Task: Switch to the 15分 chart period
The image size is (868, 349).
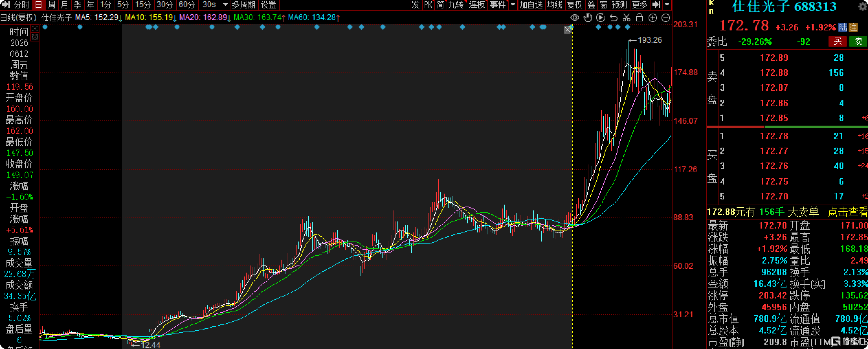Action: click(x=143, y=5)
